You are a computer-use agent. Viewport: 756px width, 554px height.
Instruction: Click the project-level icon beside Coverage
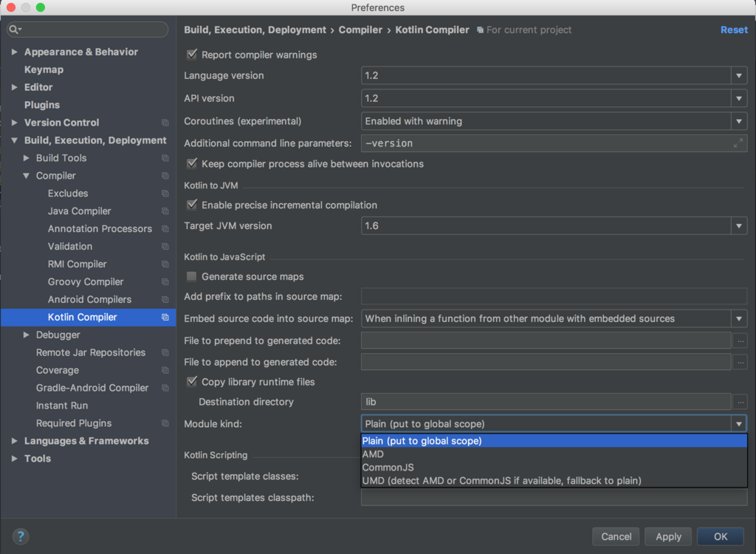(x=165, y=370)
